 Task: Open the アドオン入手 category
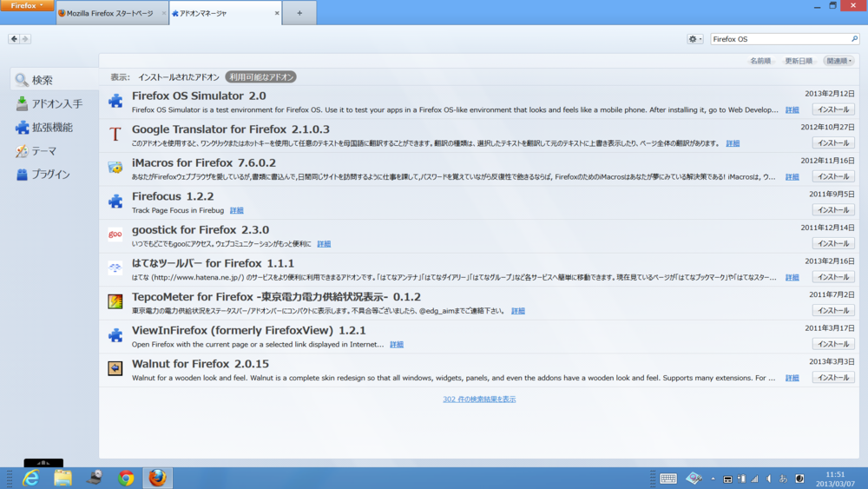pos(54,103)
